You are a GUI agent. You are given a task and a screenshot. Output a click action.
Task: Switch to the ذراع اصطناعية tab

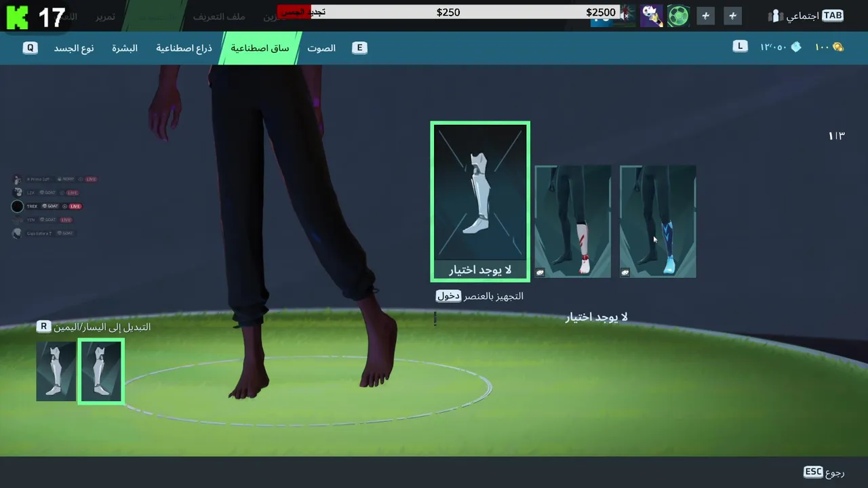184,48
